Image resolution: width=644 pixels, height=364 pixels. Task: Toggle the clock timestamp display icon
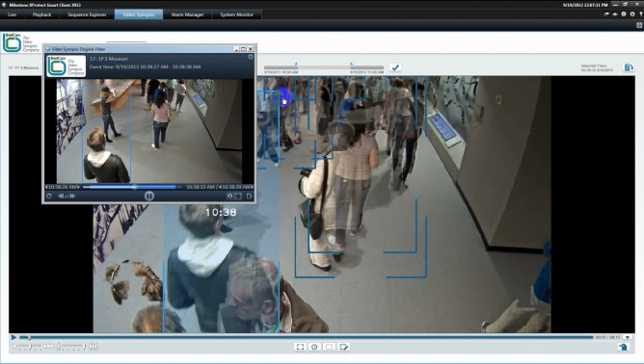pos(314,348)
